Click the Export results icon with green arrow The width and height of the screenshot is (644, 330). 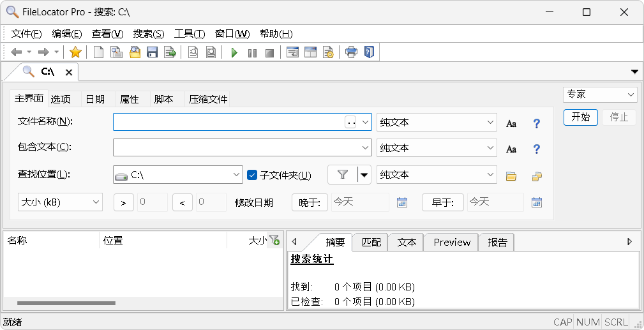170,52
